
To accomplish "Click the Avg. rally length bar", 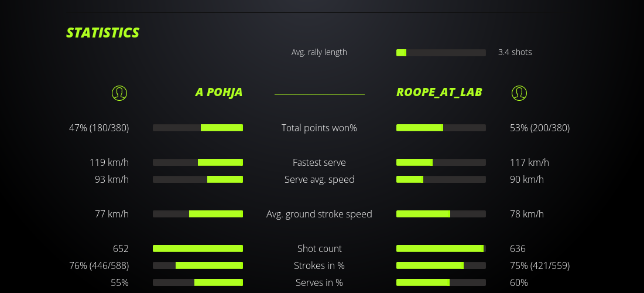I will tap(441, 53).
